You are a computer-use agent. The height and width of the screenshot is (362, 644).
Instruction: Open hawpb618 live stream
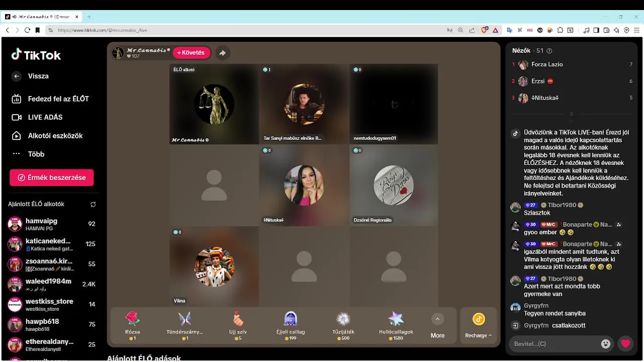tap(51, 324)
